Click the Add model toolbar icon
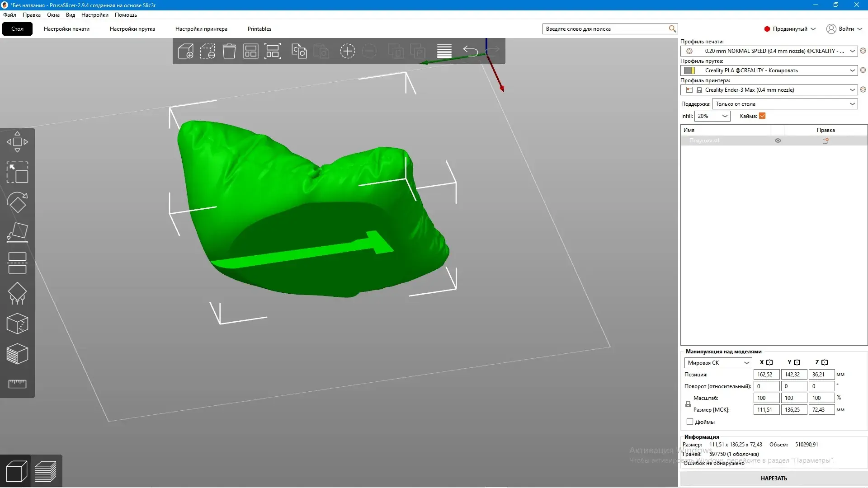The image size is (868, 488). coord(186,51)
